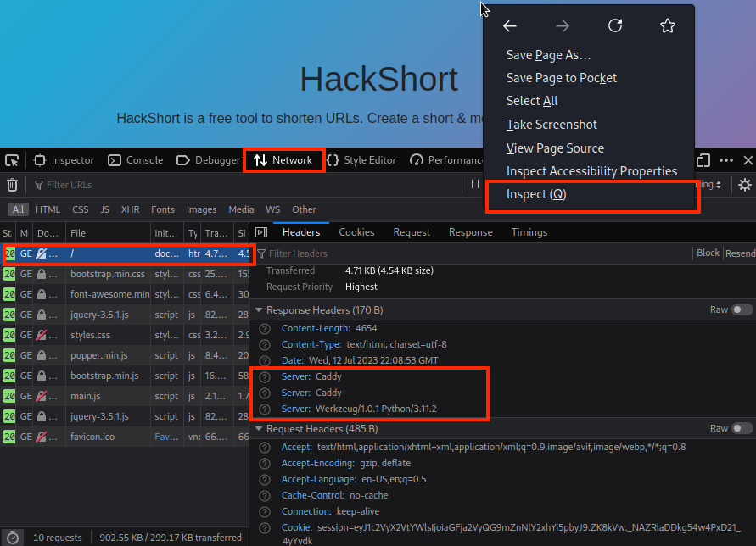Switch to the Cookies tab
The width and height of the screenshot is (756, 546).
[x=356, y=232]
